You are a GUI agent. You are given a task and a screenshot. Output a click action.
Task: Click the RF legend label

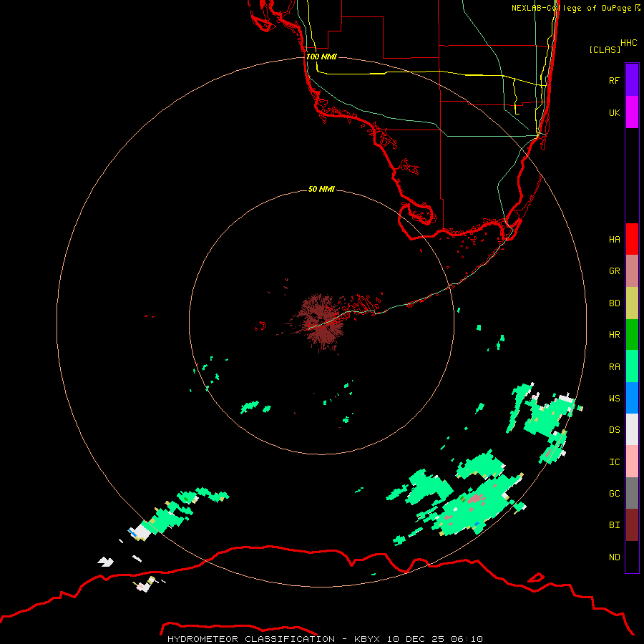(x=614, y=81)
